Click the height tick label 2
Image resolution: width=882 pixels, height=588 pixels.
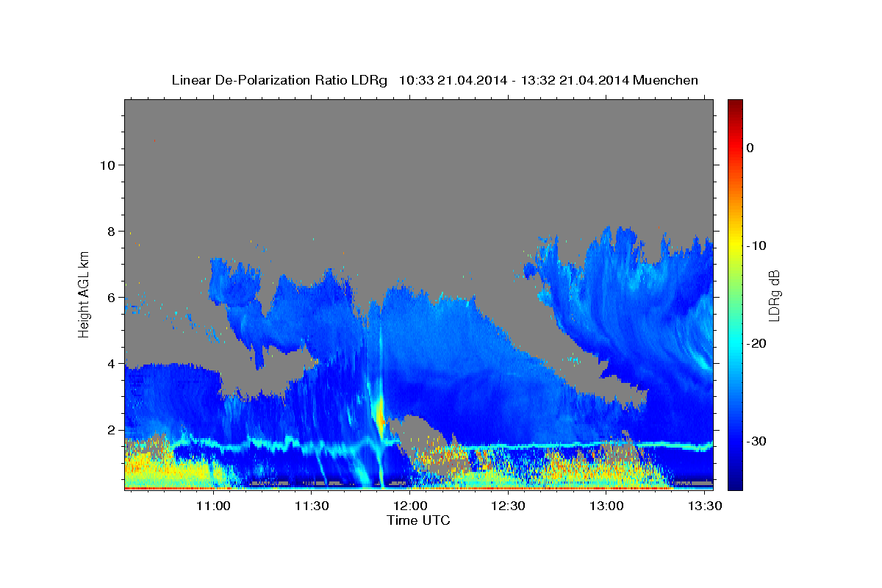point(111,429)
